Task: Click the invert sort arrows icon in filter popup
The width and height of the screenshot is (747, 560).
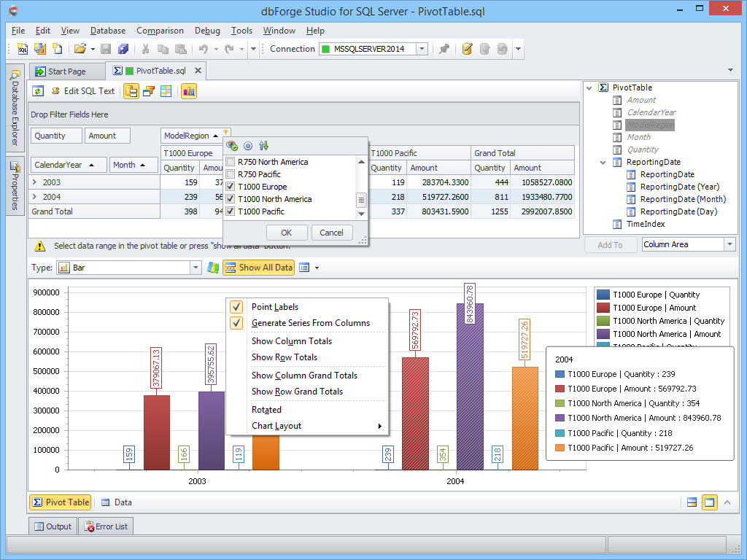Action: [x=263, y=146]
